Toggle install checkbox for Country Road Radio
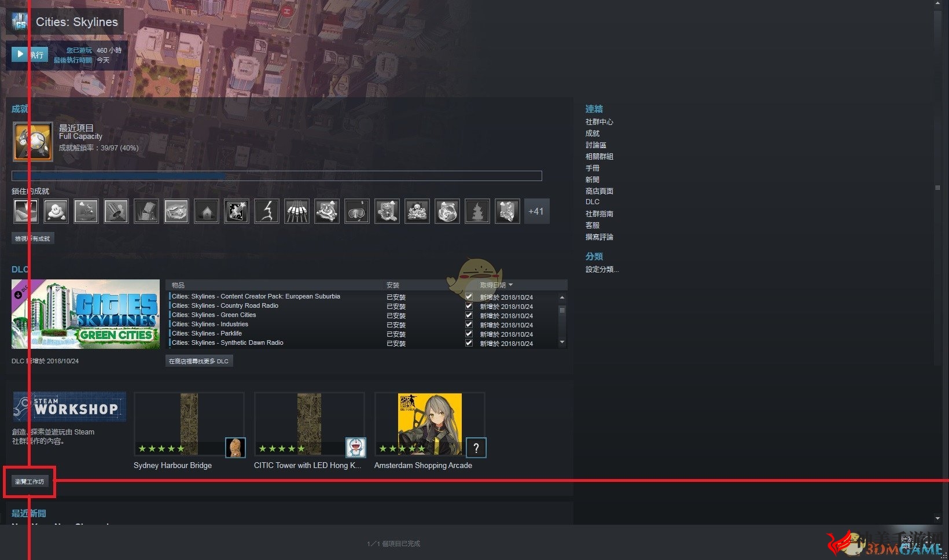Screen dimensions: 949x560 click(x=469, y=306)
